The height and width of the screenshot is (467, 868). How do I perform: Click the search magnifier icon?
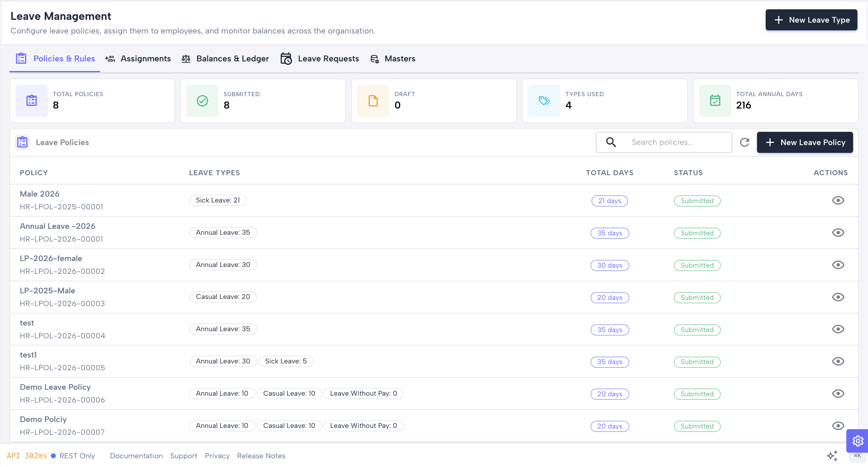[x=611, y=142]
